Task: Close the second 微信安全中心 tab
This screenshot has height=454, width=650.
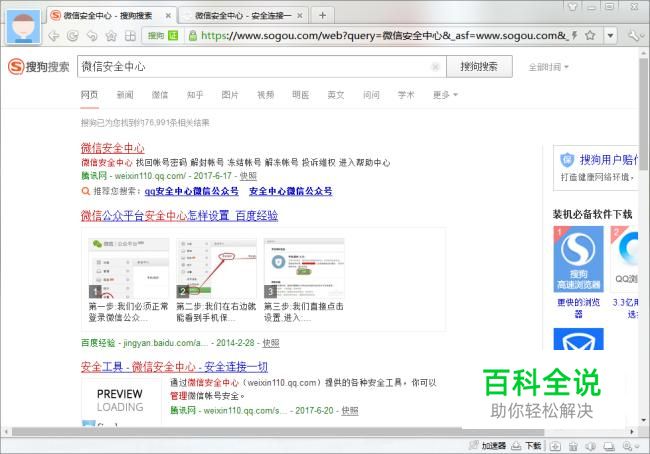Action: (x=300, y=16)
